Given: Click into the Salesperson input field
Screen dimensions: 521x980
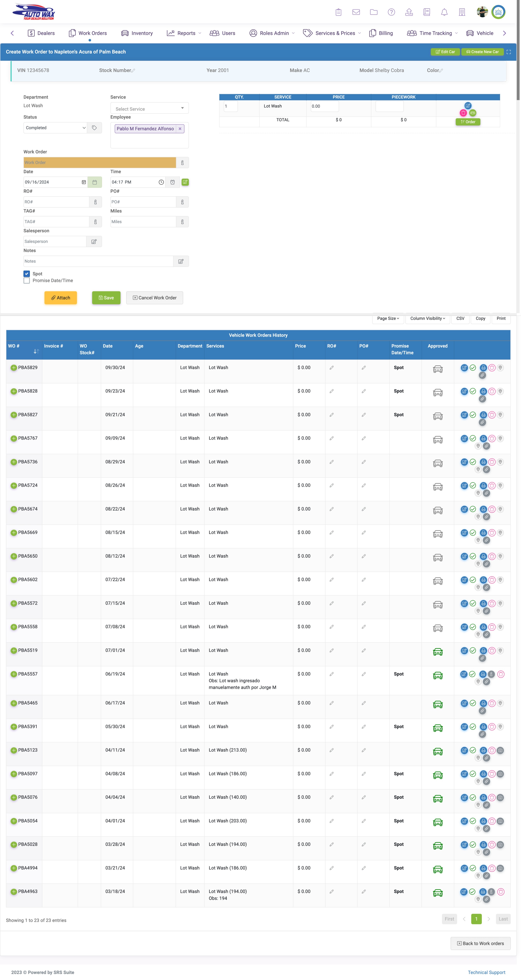Looking at the screenshot, I should point(54,242).
